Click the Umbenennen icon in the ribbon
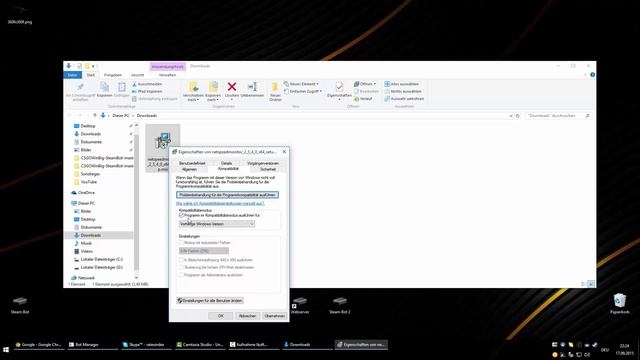Image resolution: width=640 pixels, height=360 pixels. tap(252, 87)
